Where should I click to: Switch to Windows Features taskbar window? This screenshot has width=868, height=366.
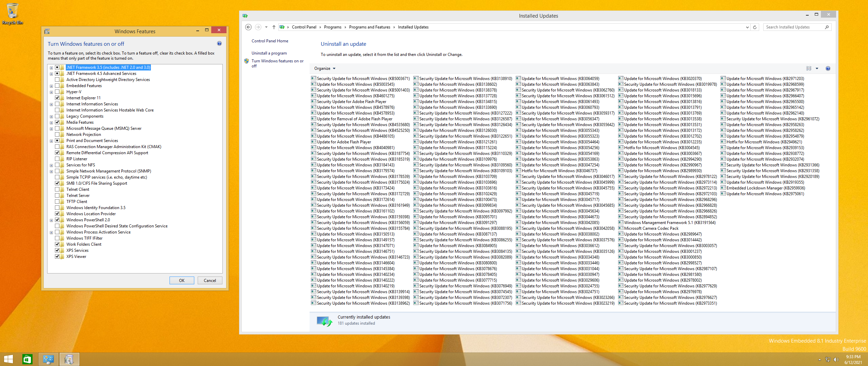69,359
